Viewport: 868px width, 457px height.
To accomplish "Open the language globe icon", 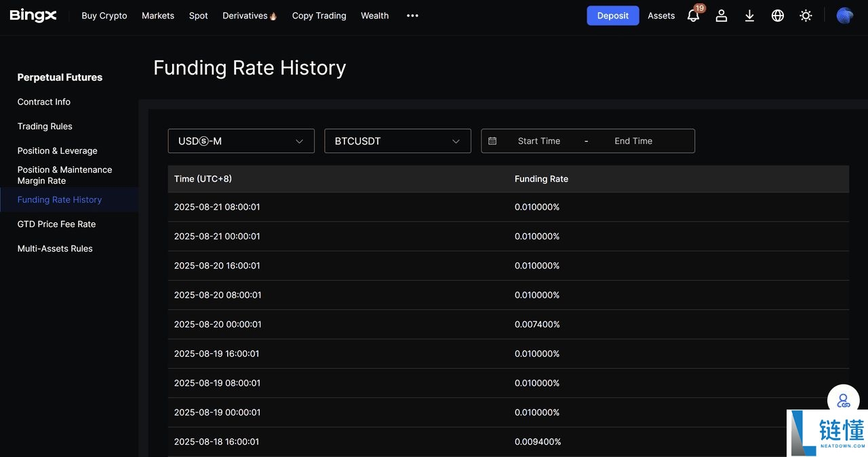I will coord(778,16).
